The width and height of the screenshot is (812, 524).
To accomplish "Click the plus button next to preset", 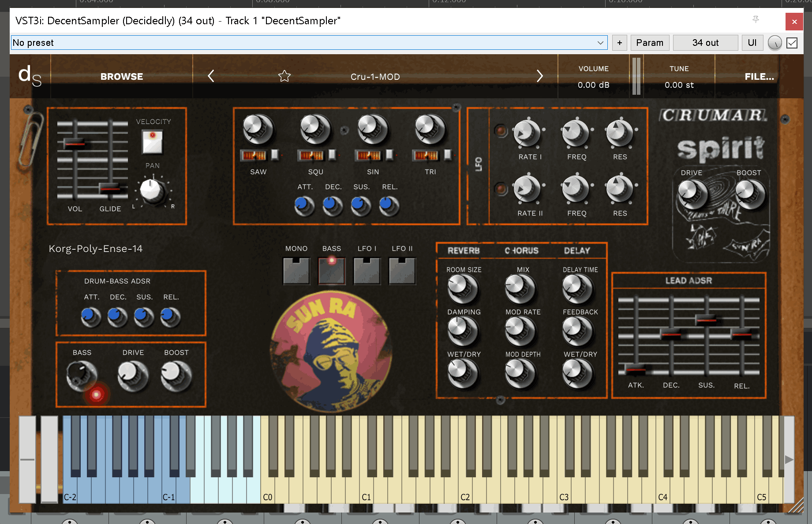I will point(620,43).
